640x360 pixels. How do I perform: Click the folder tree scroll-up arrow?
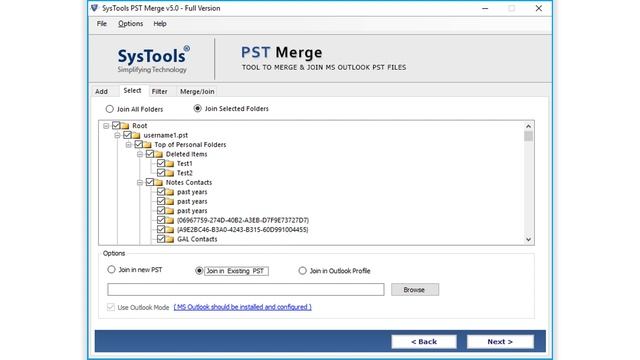coord(528,126)
